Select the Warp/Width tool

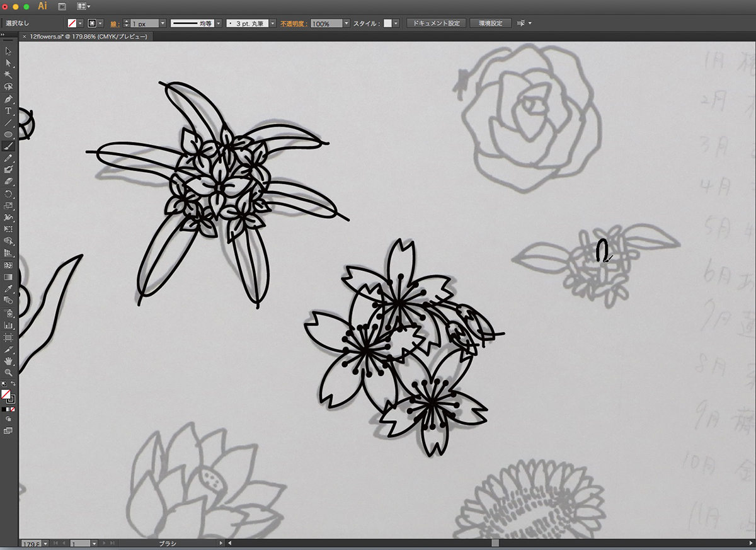tap(8, 217)
